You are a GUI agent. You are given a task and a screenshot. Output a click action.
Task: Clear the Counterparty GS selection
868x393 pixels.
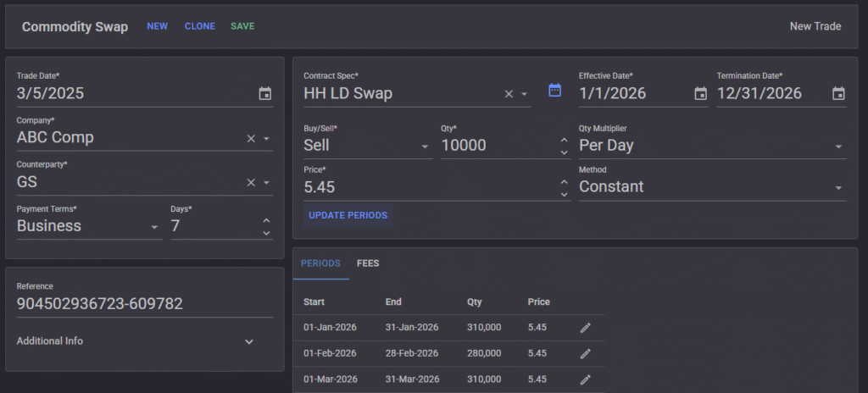click(251, 182)
